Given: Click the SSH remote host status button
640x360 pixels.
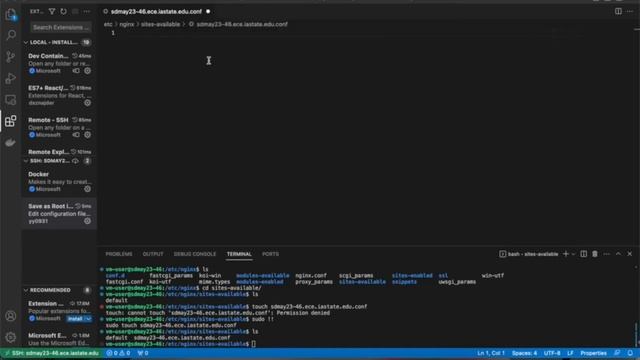Looking at the screenshot, I should pos(51,353).
